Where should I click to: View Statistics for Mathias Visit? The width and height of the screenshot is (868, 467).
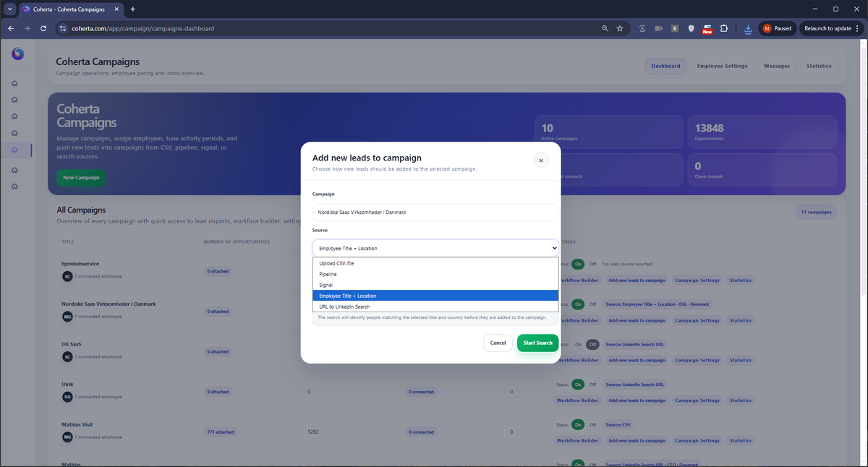click(x=740, y=441)
